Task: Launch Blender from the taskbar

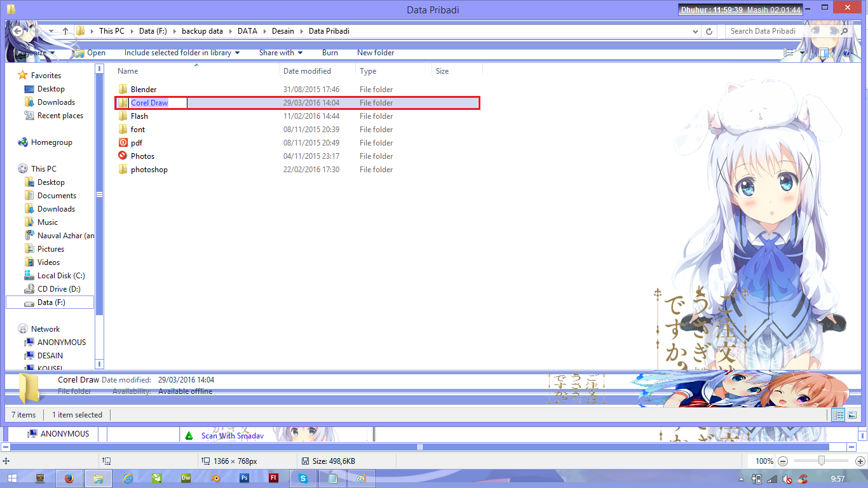Action: point(215,478)
